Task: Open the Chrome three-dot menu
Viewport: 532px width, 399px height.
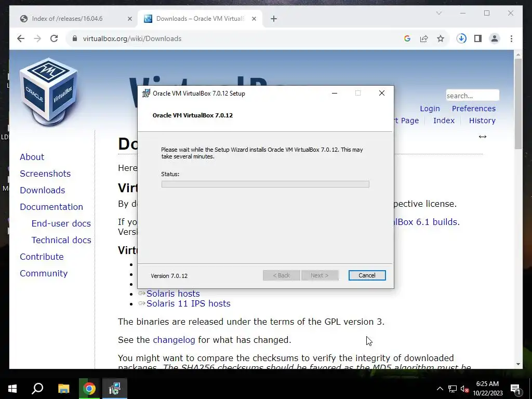Action: click(511, 38)
